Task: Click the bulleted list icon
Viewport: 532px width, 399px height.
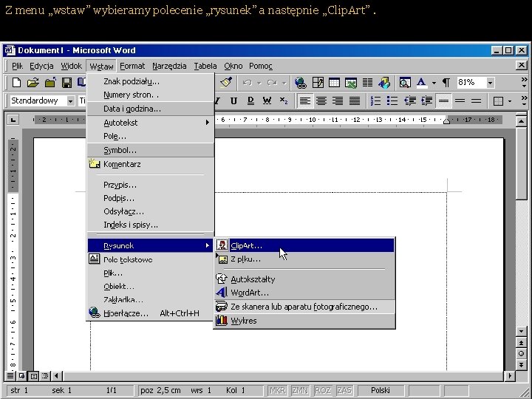Action: tap(392, 100)
